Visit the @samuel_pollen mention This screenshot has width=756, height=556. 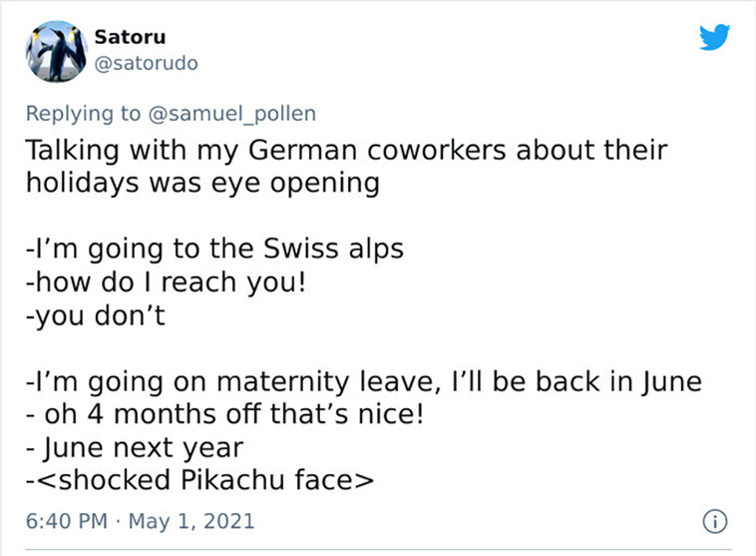pyautogui.click(x=232, y=114)
